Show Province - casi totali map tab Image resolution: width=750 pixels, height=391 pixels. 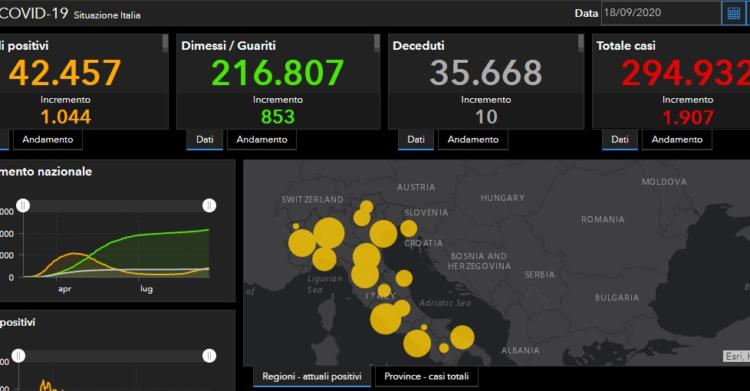(x=427, y=377)
